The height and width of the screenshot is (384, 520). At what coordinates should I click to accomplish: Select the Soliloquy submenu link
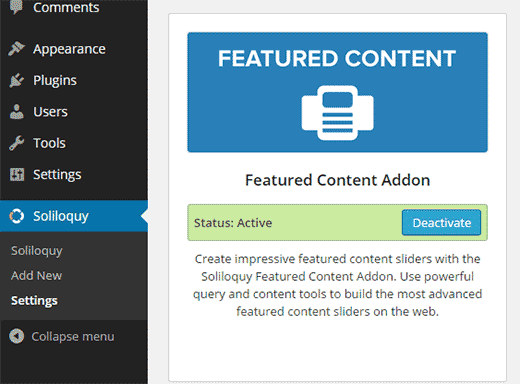point(37,251)
